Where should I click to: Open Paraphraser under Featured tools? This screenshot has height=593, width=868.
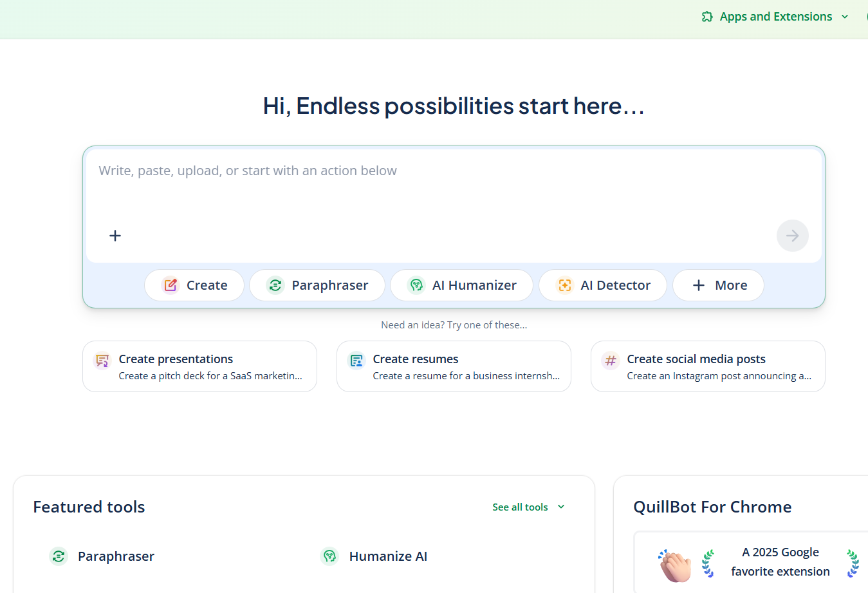point(116,556)
